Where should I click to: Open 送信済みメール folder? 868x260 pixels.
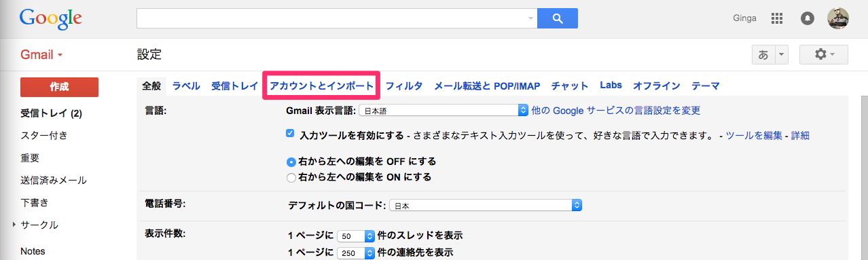(54, 181)
